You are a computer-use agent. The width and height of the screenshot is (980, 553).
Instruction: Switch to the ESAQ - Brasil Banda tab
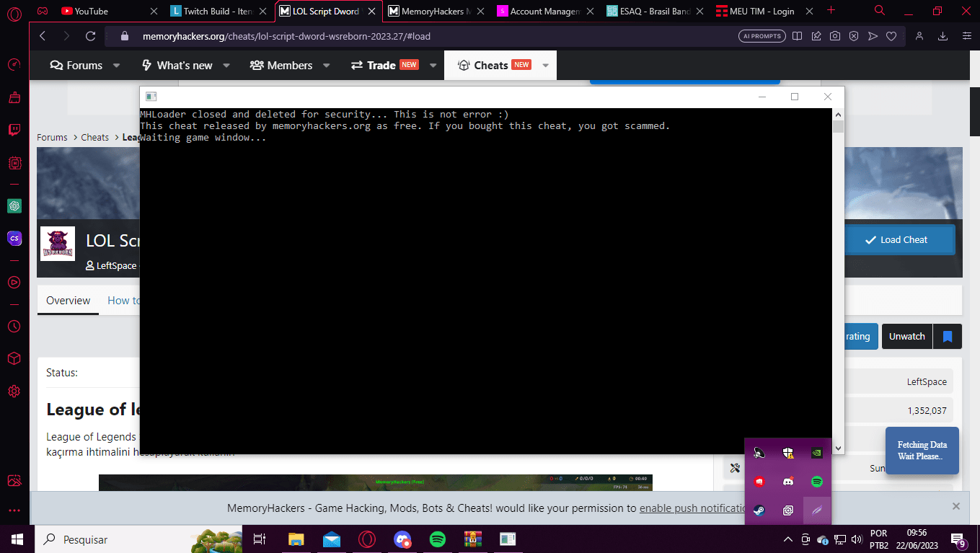click(655, 11)
